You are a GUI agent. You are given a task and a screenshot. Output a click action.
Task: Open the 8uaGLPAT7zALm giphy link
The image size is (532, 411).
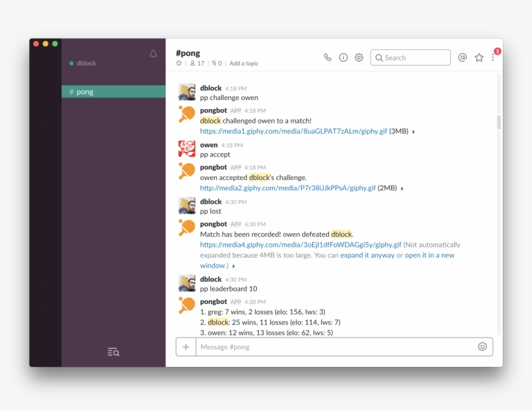tap(293, 131)
